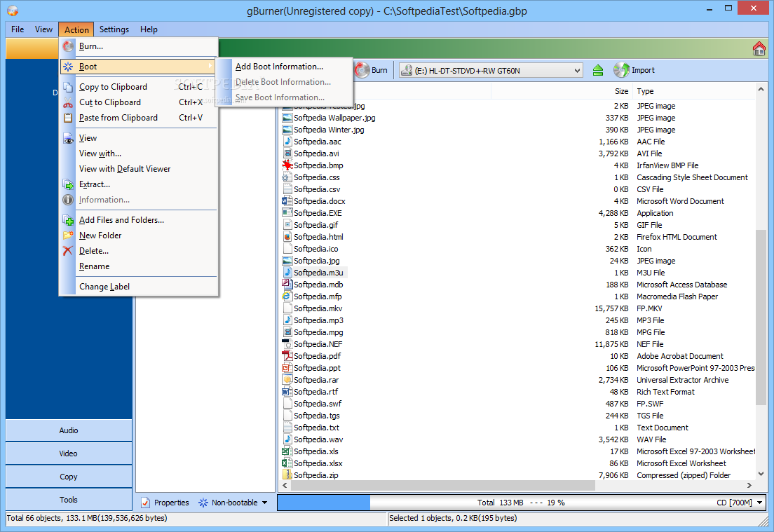Image resolution: width=774 pixels, height=532 pixels.
Task: Open the CD [700M] media type dropdown
Action: coord(759,503)
